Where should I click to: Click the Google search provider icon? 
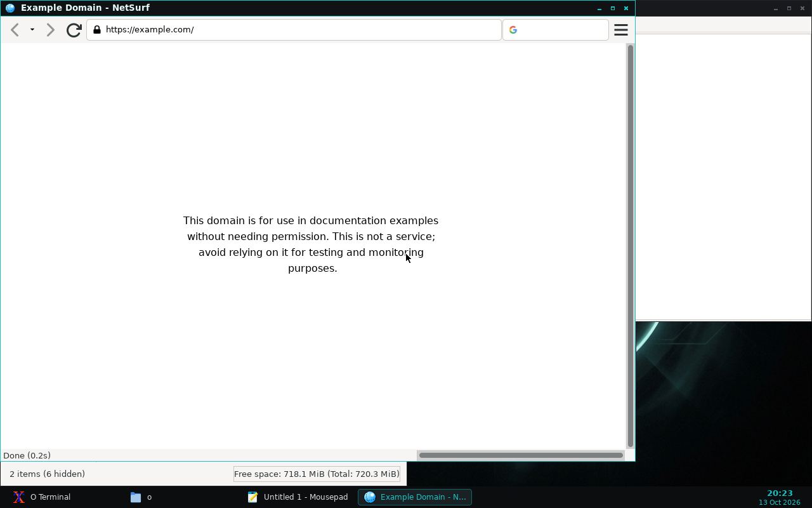click(x=513, y=30)
